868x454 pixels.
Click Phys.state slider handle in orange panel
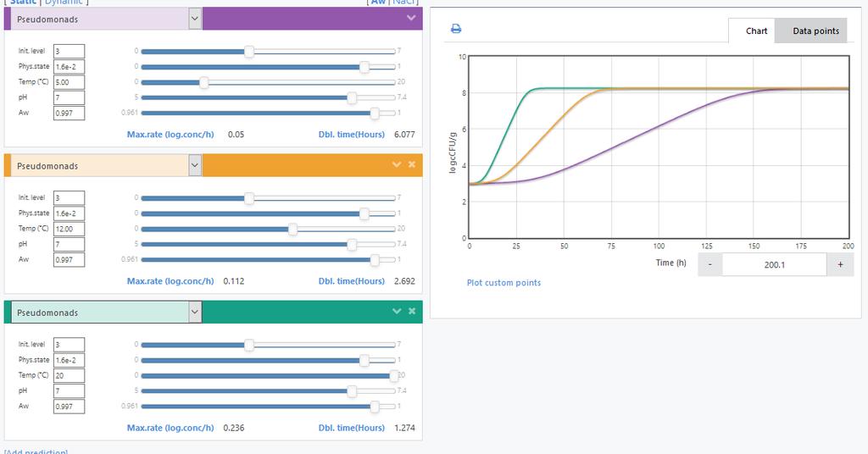click(x=364, y=213)
